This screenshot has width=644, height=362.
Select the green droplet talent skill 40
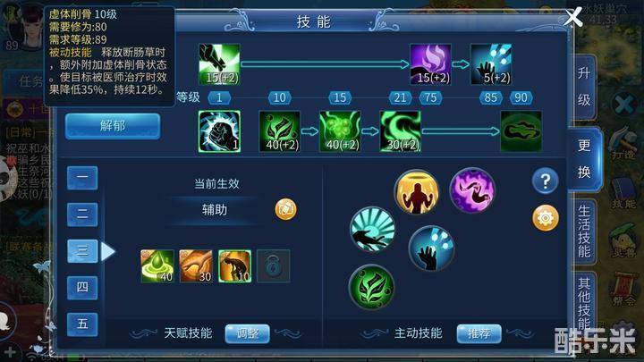[157, 266]
